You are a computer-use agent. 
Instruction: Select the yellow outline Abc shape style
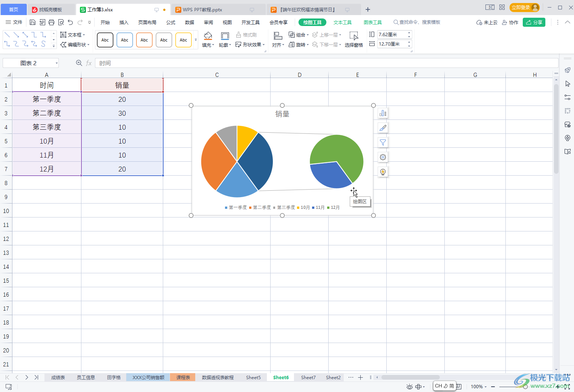pos(184,40)
